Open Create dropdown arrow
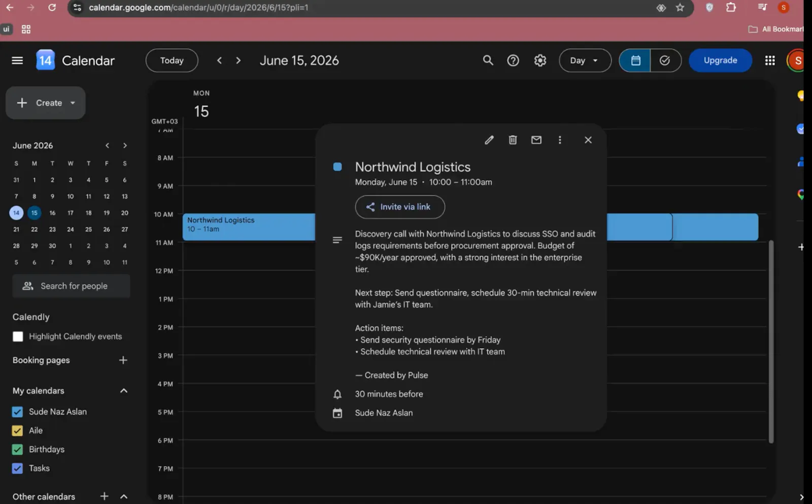Viewport: 812px width, 504px height. (73, 103)
